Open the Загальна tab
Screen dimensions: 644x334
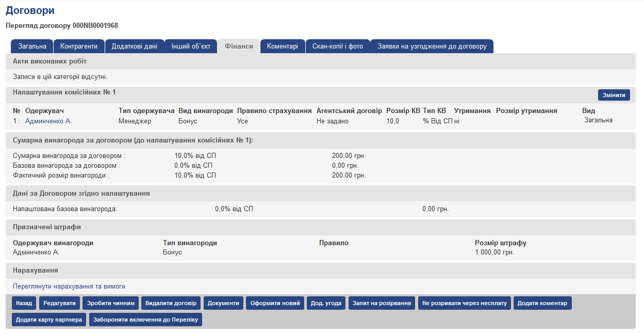(x=32, y=46)
